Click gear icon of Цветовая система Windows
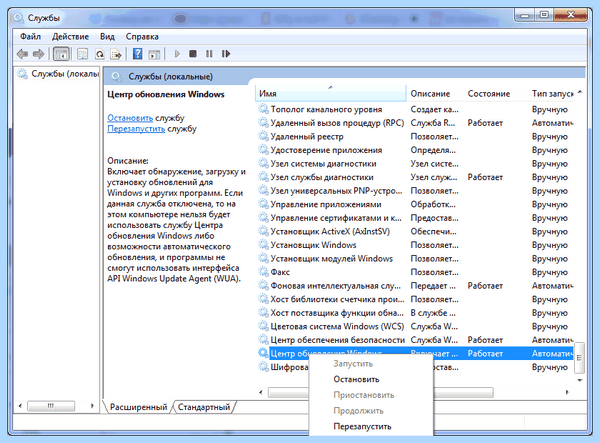 pyautogui.click(x=263, y=326)
